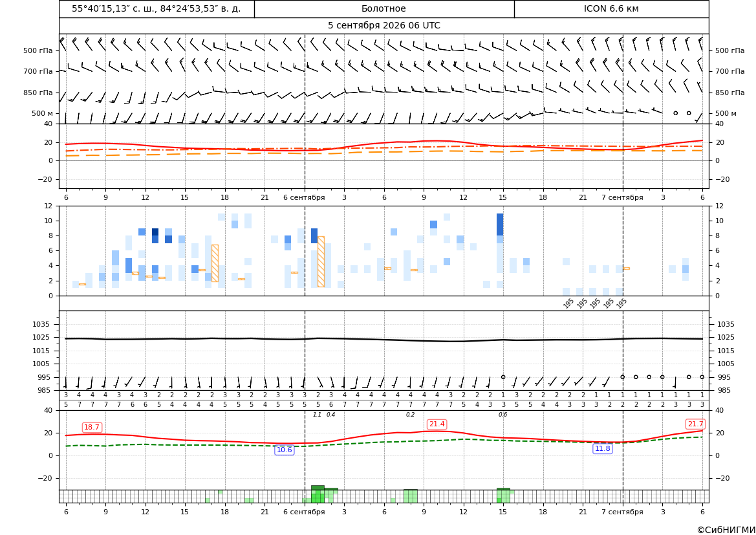Click the tallest orange hatched convection bar
The width and height of the screenshot is (756, 535).
pyautogui.click(x=321, y=261)
